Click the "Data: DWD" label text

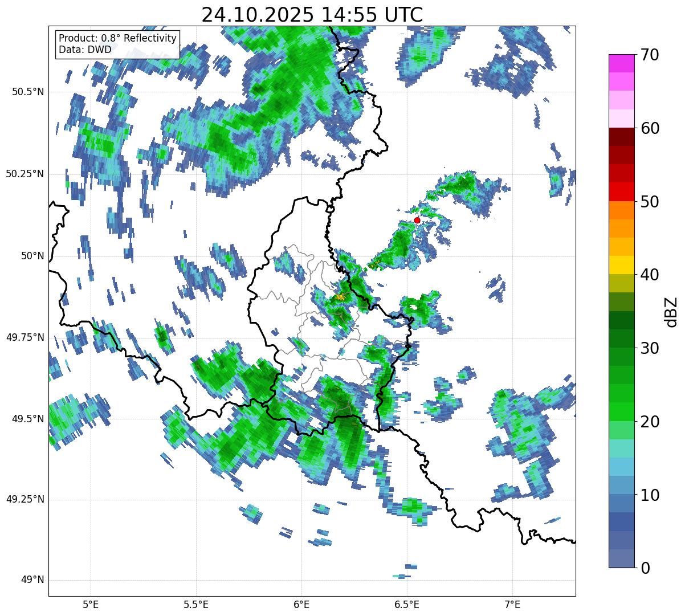tap(85, 50)
